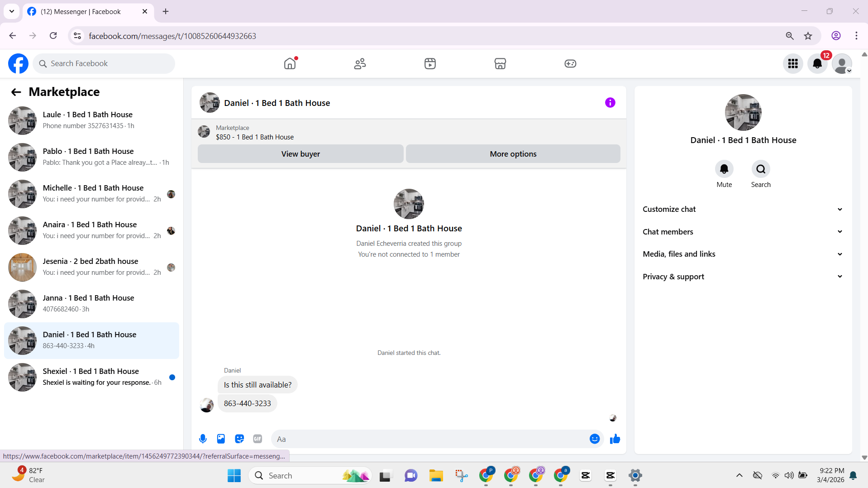
Task: Send a thumbs-up like
Action: click(615, 439)
